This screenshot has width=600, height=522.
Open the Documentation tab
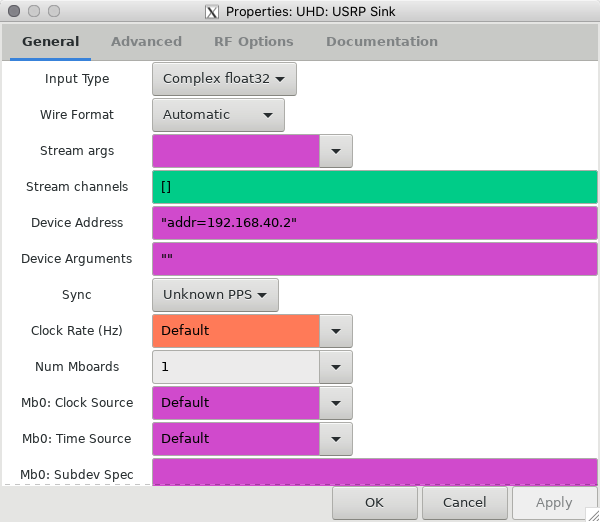tap(382, 42)
